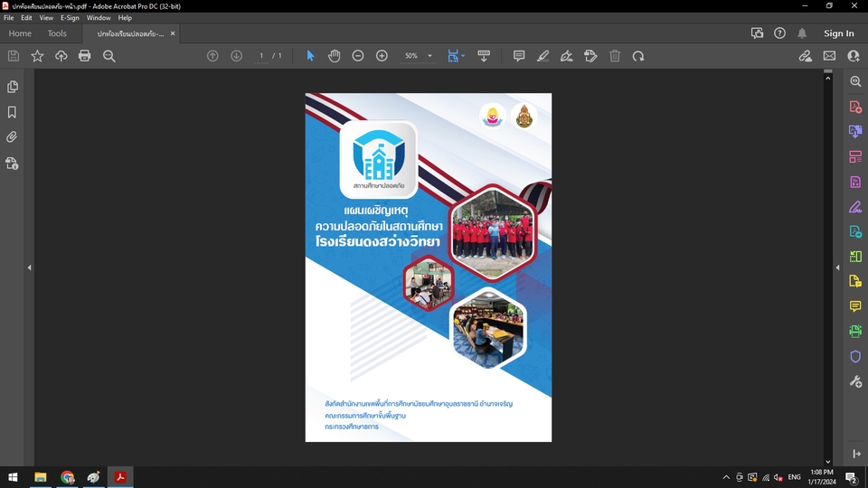
Task: Open the security lock panel icon
Action: click(12, 164)
